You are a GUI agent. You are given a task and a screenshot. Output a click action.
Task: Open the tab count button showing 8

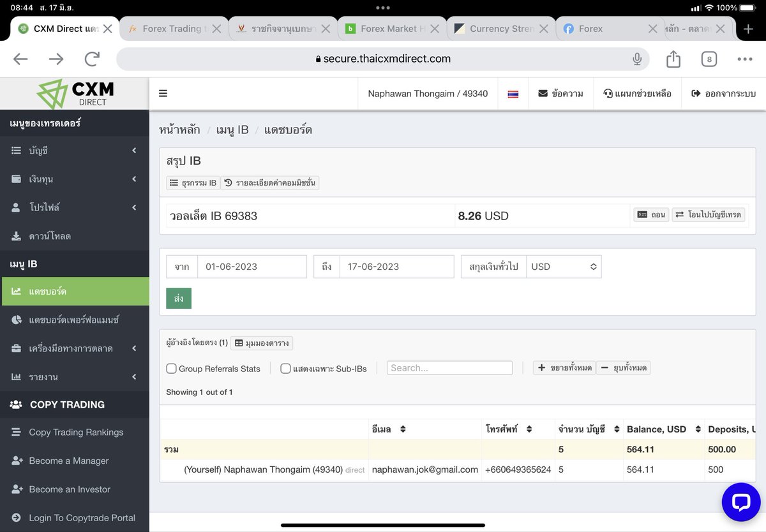click(709, 59)
